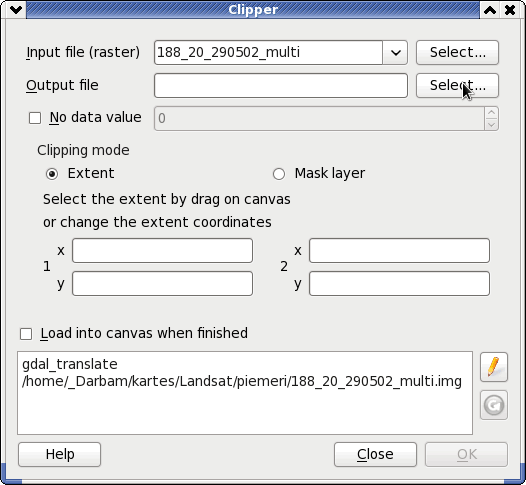
Task: Choose Mask layer clipping mode
Action: [279, 174]
